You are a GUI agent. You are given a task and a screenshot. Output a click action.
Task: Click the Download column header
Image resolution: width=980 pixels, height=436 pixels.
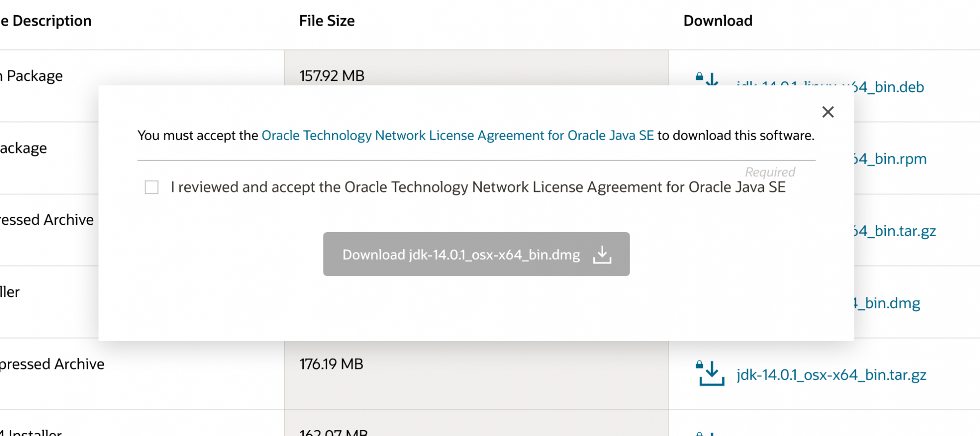click(x=718, y=21)
